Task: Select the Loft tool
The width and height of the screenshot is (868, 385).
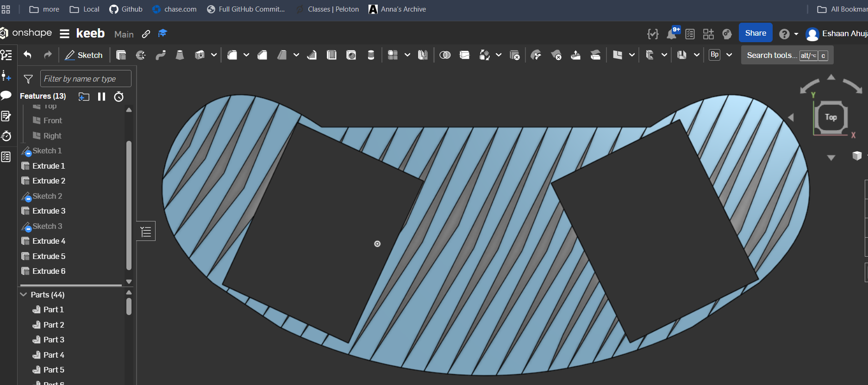Action: [x=180, y=55]
